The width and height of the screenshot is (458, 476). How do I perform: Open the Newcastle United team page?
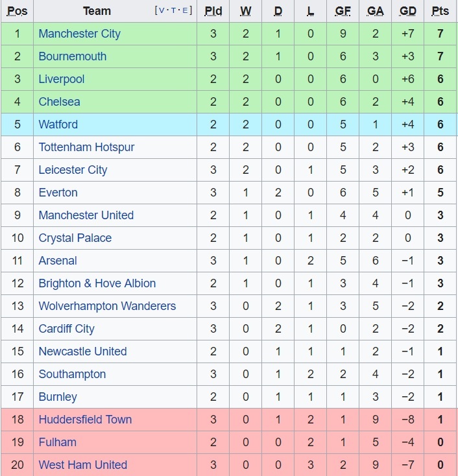pyautogui.click(x=82, y=351)
